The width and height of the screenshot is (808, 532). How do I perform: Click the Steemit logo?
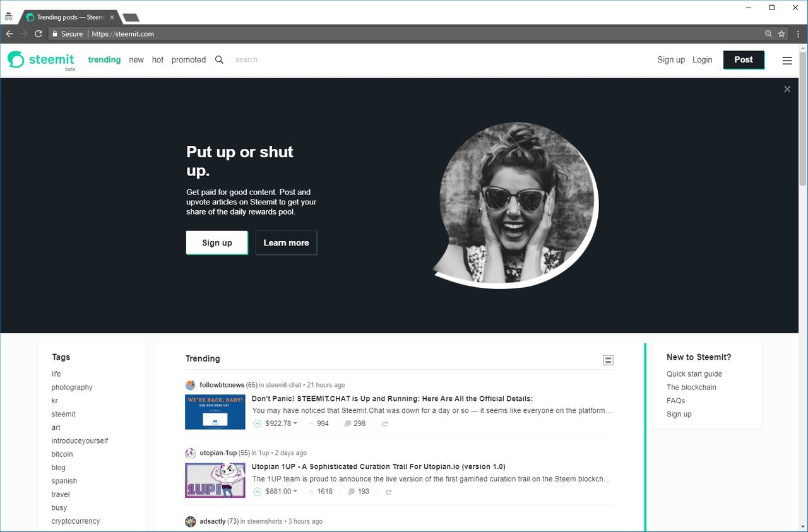tap(41, 60)
